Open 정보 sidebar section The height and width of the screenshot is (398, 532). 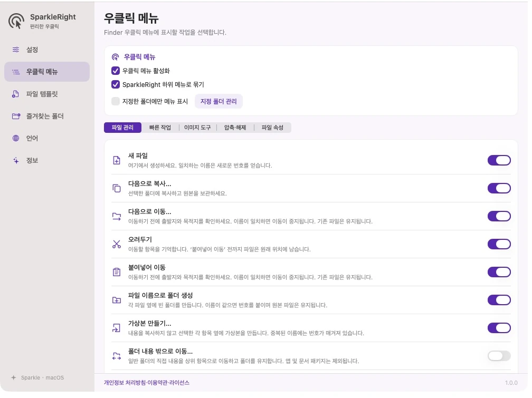pyautogui.click(x=47, y=160)
